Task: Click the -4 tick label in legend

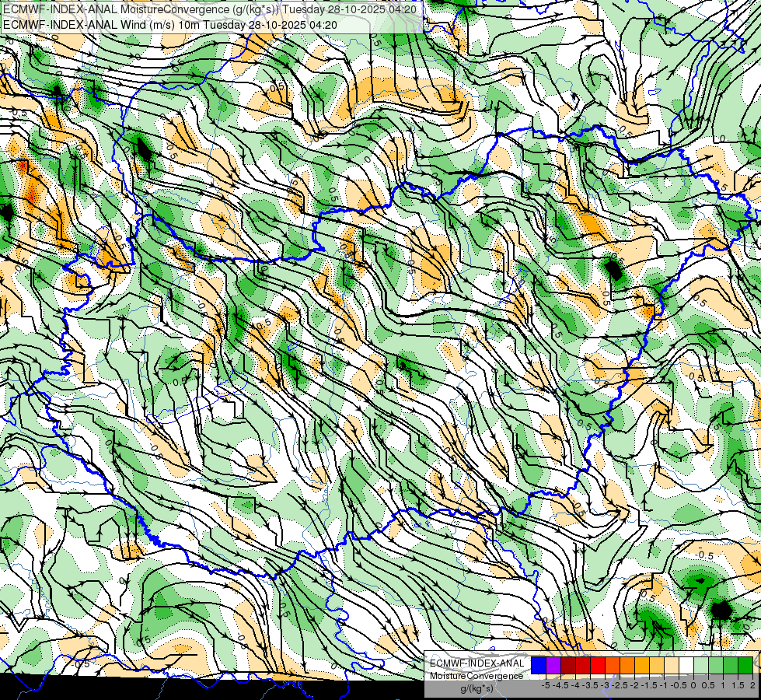Action: click(575, 685)
